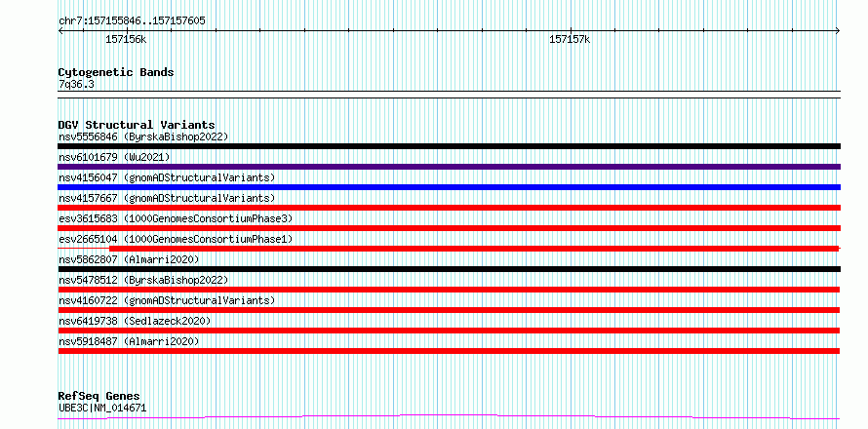868x429 pixels.
Task: Open variant nsv6419738 (Sedlazeck2020) label
Action: [135, 321]
